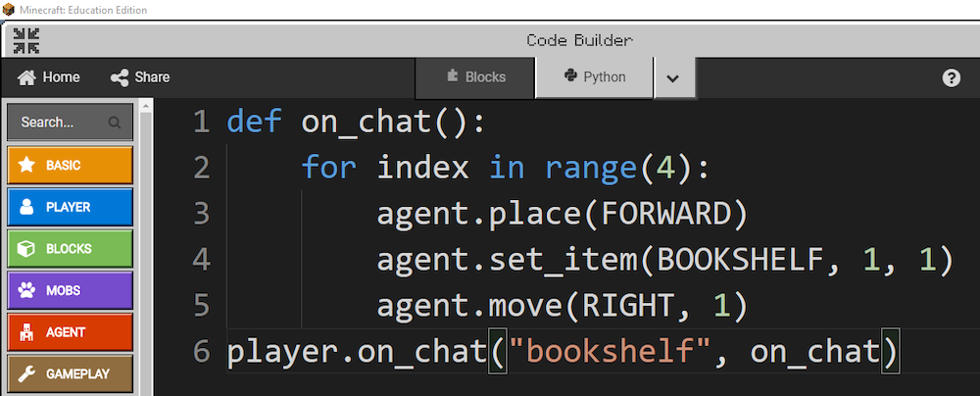Click line number 3 in the gutter

pyautogui.click(x=201, y=214)
